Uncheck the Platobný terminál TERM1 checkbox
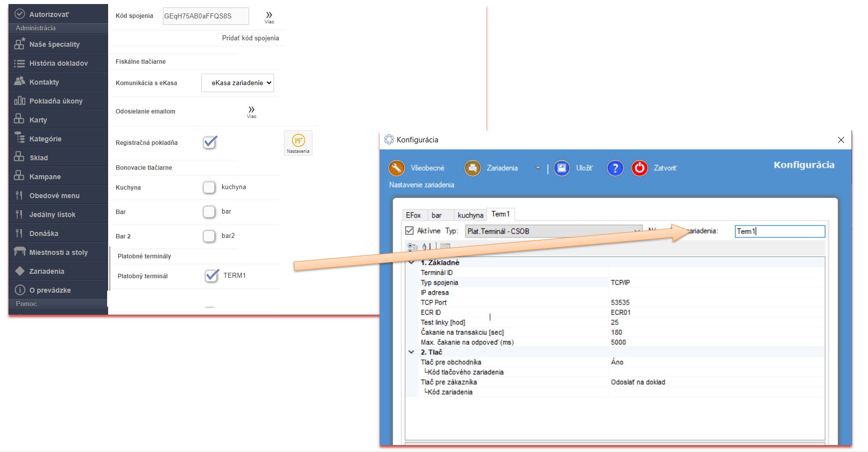The height and width of the screenshot is (452, 868). (212, 276)
